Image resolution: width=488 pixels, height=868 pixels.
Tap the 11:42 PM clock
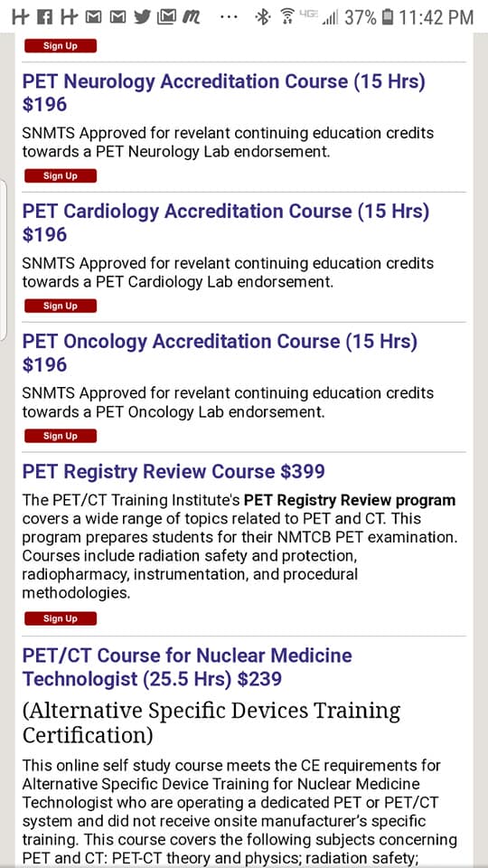[x=436, y=18]
